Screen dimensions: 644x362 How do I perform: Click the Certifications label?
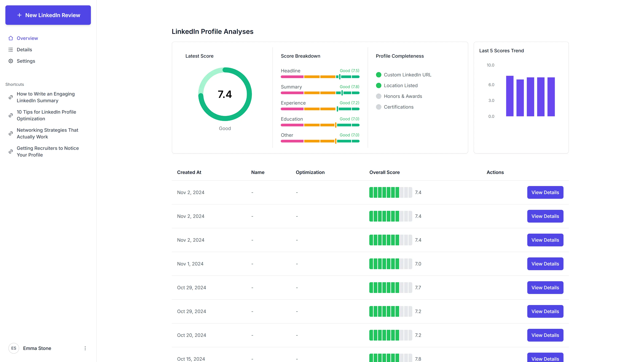click(398, 107)
